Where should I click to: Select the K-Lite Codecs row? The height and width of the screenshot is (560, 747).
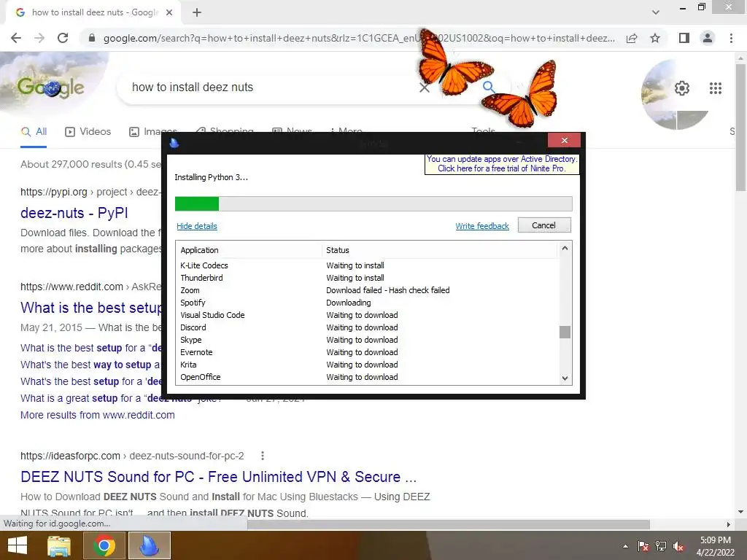(x=367, y=265)
